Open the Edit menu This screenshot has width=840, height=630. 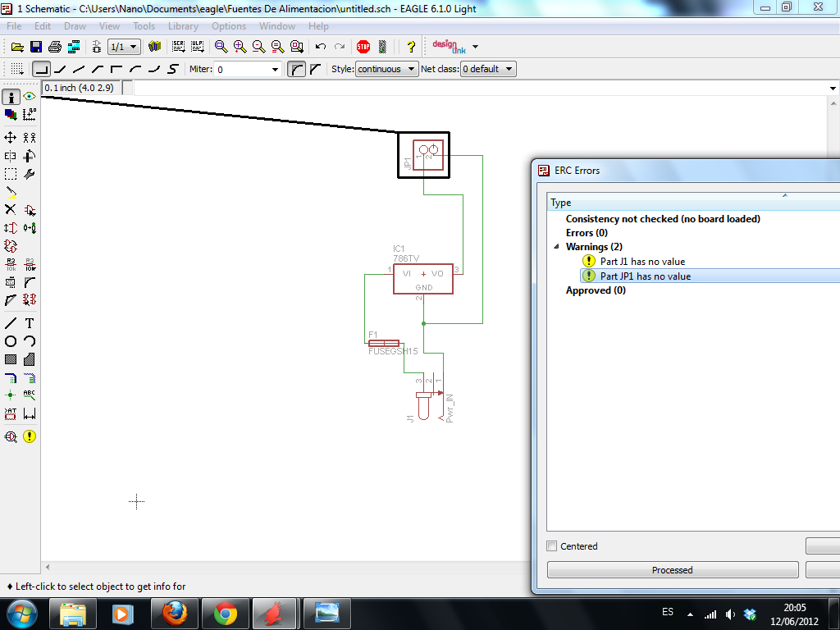coord(43,26)
